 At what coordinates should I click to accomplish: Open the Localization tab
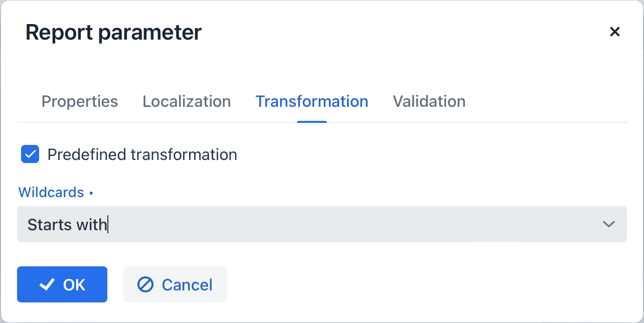click(x=187, y=101)
